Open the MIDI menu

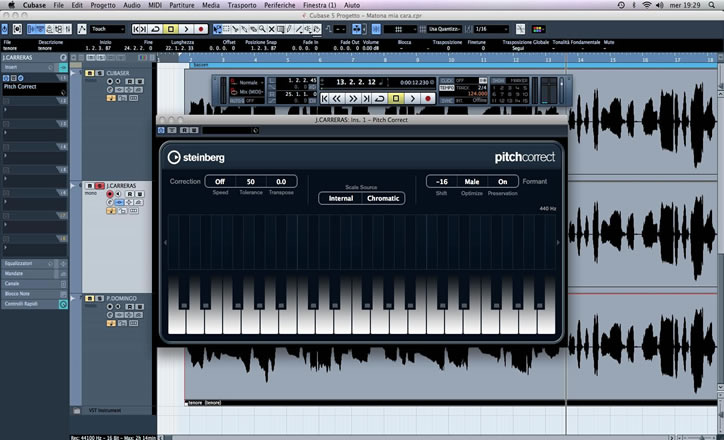pyautogui.click(x=155, y=5)
